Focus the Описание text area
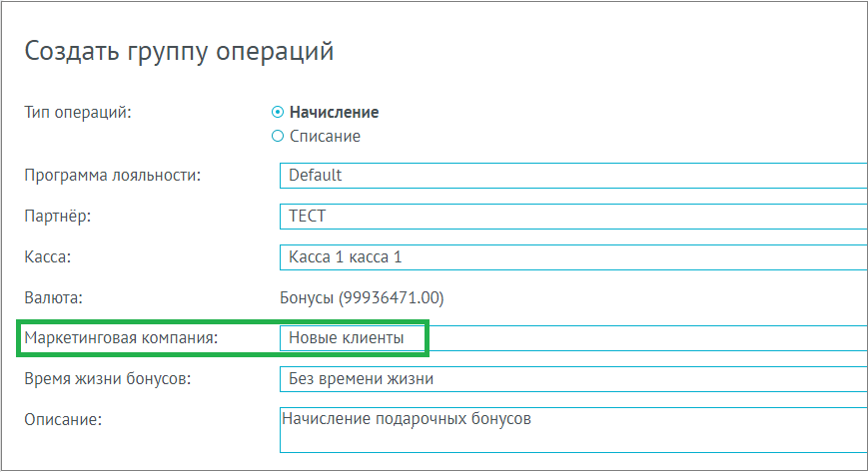This screenshot has height=472, width=868. 573,430
